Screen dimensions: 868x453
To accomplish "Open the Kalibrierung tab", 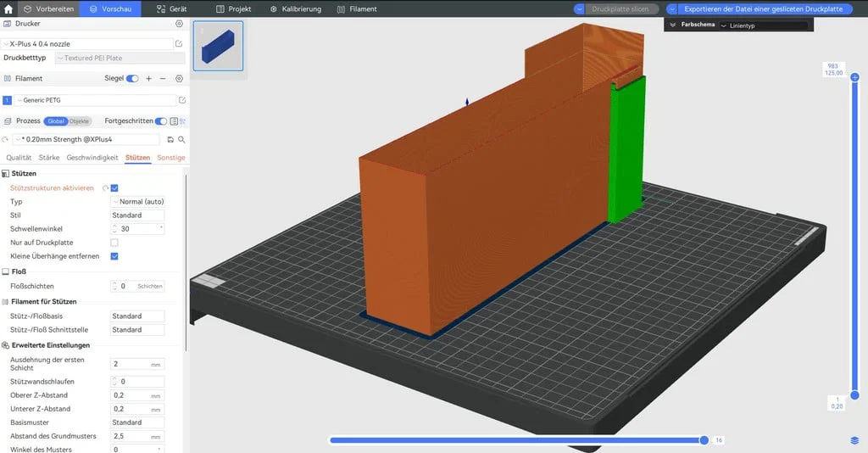I will pos(296,8).
